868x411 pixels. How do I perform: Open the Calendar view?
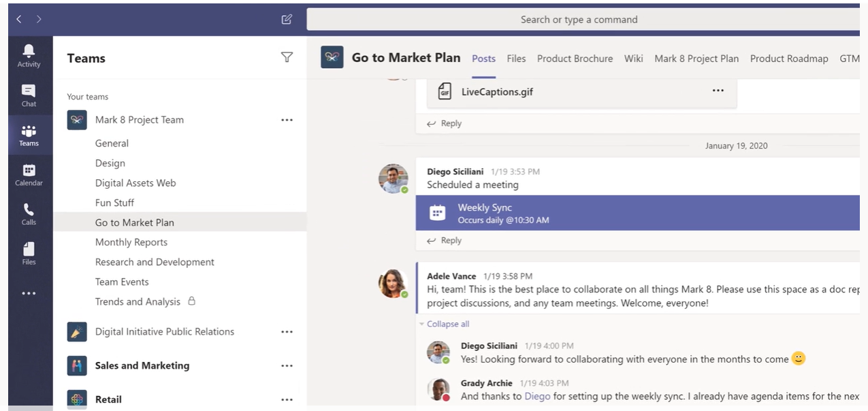click(x=29, y=174)
